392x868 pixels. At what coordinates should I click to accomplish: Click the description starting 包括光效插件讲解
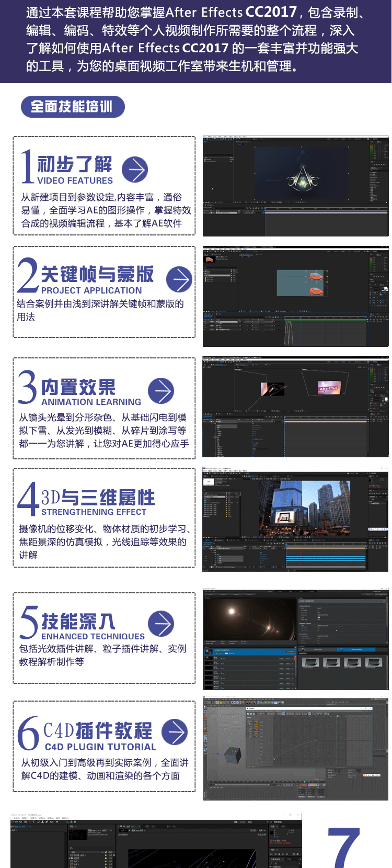tap(102, 655)
